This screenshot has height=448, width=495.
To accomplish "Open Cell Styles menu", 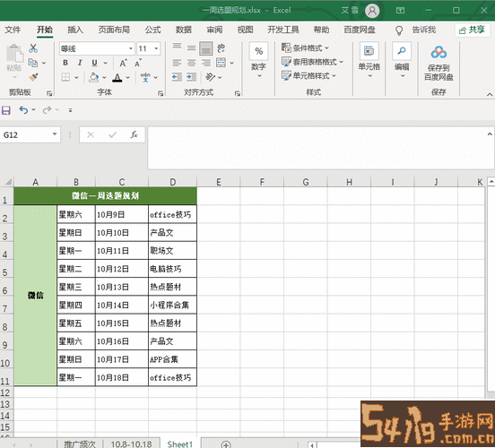I will (308, 76).
